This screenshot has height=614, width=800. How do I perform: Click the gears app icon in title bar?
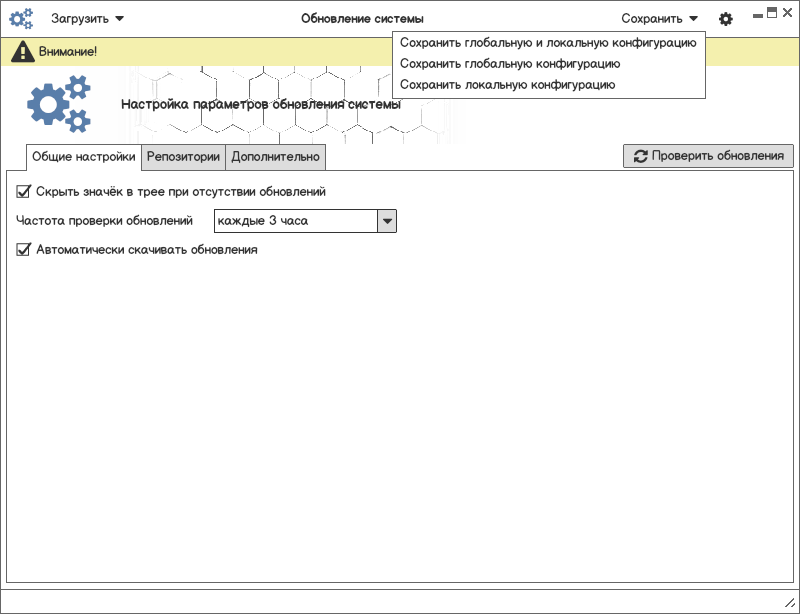pyautogui.click(x=21, y=19)
